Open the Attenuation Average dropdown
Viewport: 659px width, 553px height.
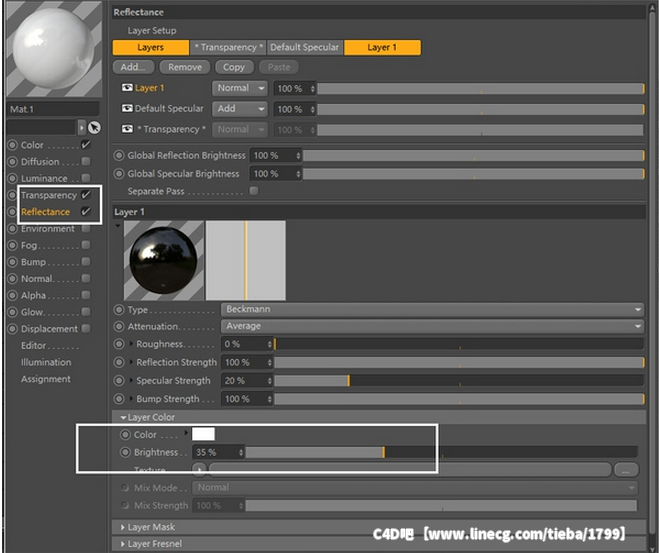tap(432, 326)
